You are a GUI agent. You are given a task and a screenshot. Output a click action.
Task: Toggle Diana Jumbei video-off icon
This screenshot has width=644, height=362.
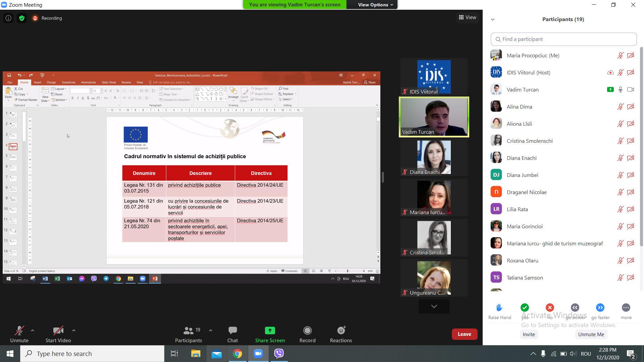tap(631, 175)
